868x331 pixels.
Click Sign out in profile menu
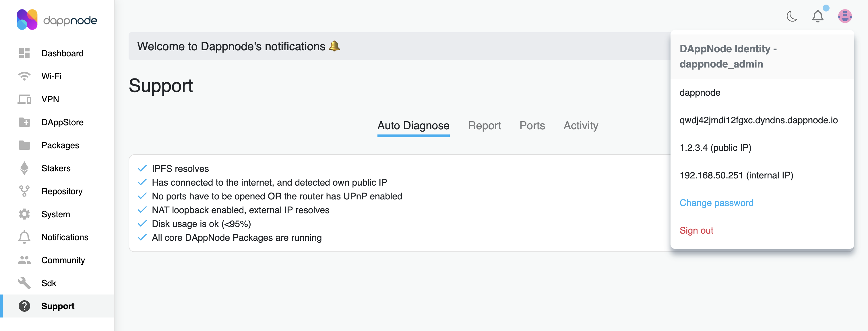pos(696,230)
